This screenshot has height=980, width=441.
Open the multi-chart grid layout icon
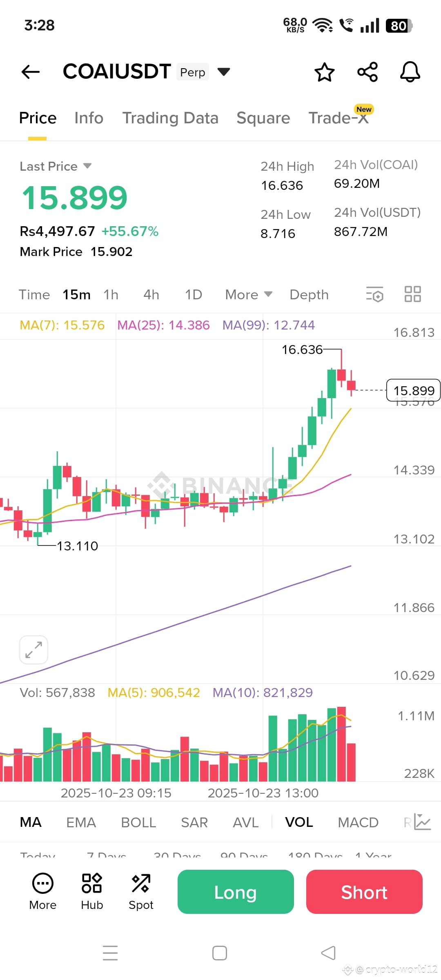click(412, 294)
